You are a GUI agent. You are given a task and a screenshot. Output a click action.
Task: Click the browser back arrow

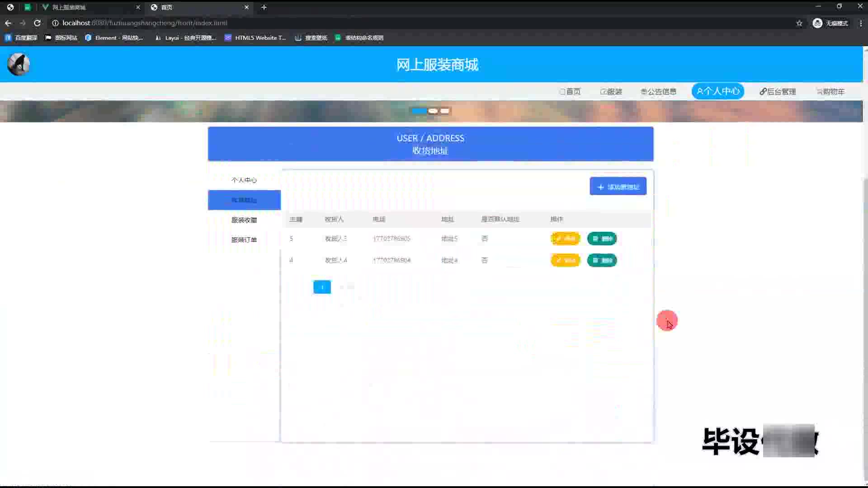click(8, 23)
